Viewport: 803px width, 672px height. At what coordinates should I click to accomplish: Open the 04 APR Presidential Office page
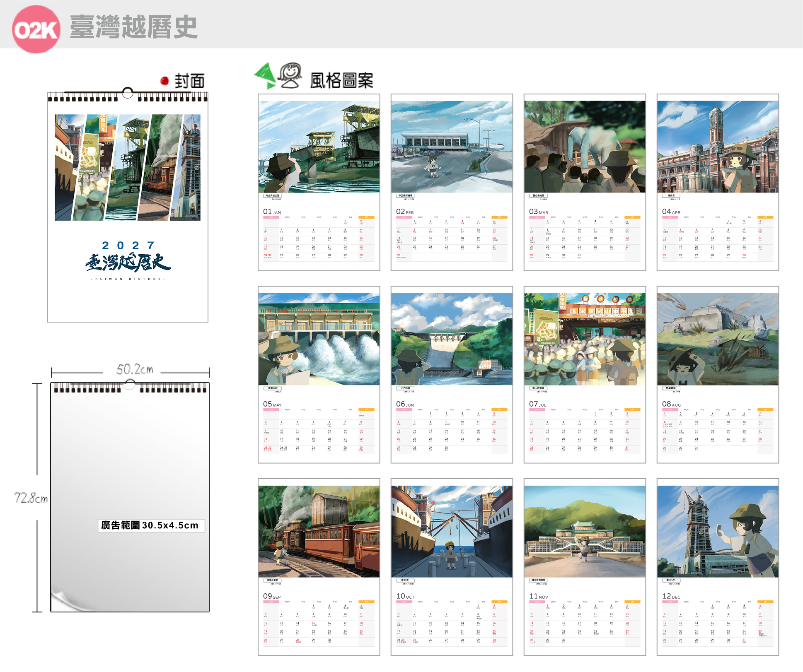click(x=718, y=183)
